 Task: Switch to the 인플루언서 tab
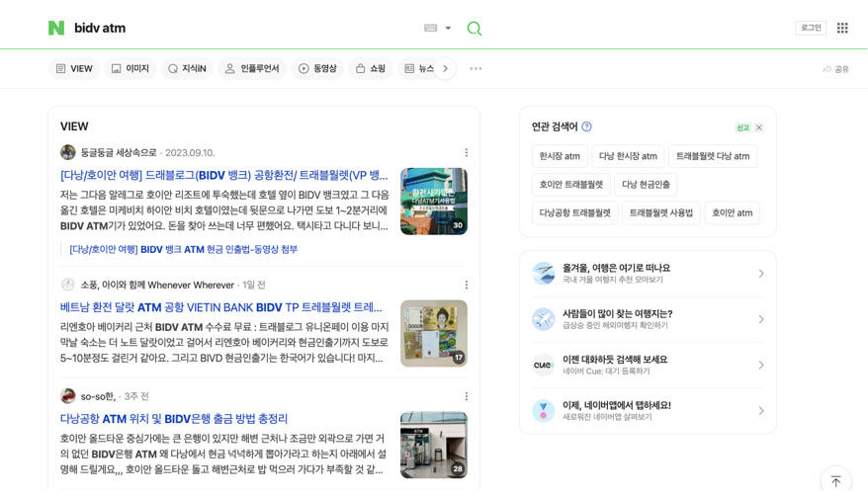click(x=252, y=68)
